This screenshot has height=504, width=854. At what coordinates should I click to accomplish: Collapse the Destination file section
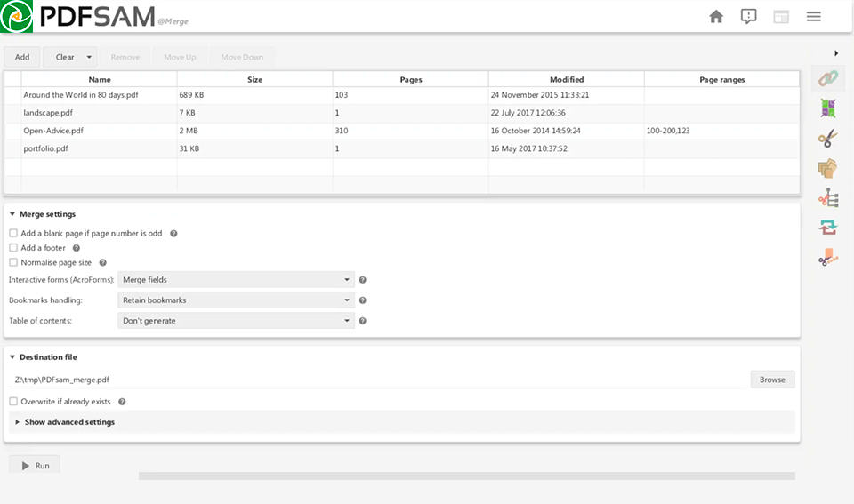[12, 357]
